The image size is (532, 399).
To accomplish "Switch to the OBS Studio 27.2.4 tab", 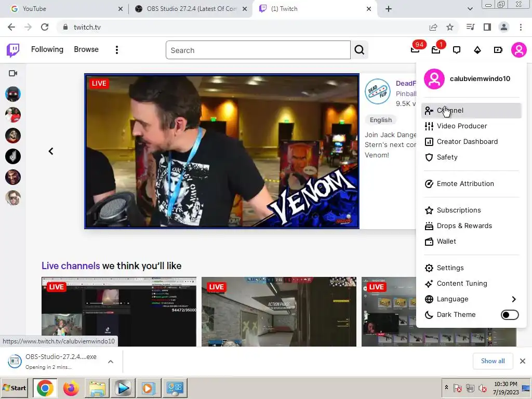I will pos(190,9).
